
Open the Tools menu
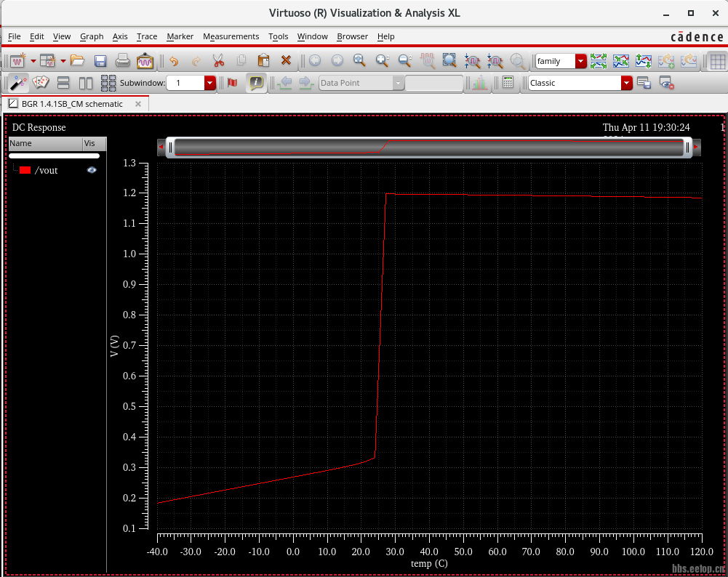coord(278,36)
